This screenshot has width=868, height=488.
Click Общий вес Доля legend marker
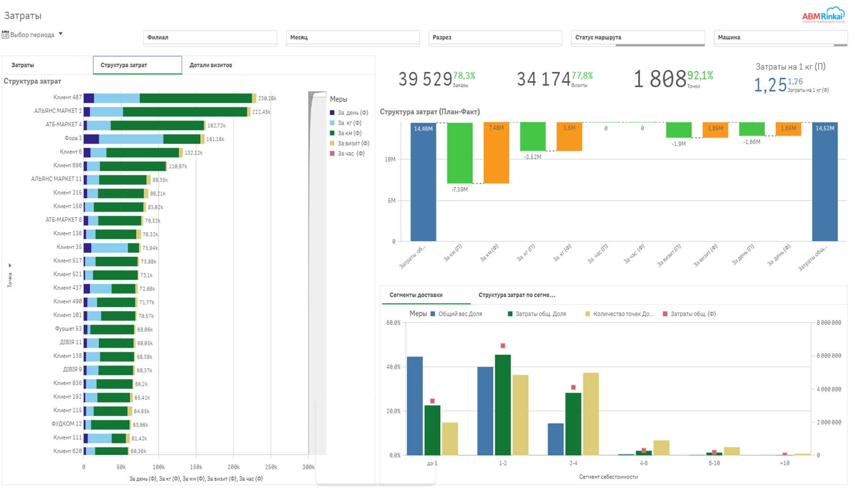tap(433, 314)
